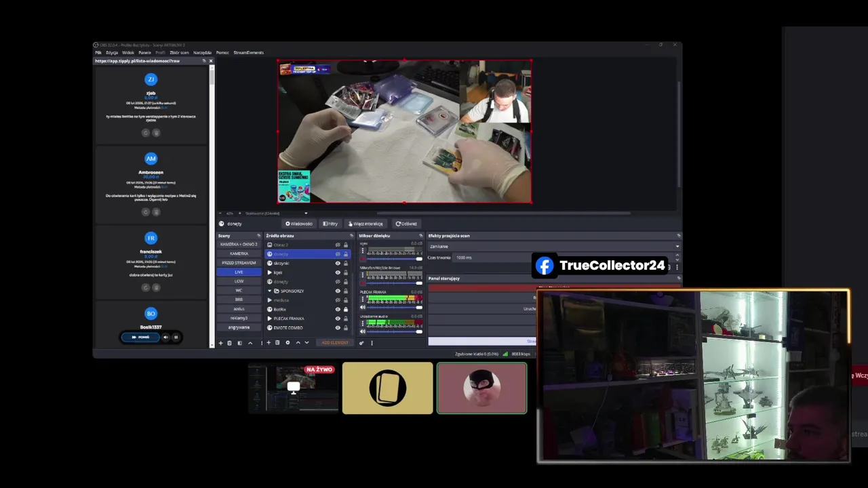The image size is (868, 488).
Task: Undock the Źródła obrazu panel
Action: point(351,236)
